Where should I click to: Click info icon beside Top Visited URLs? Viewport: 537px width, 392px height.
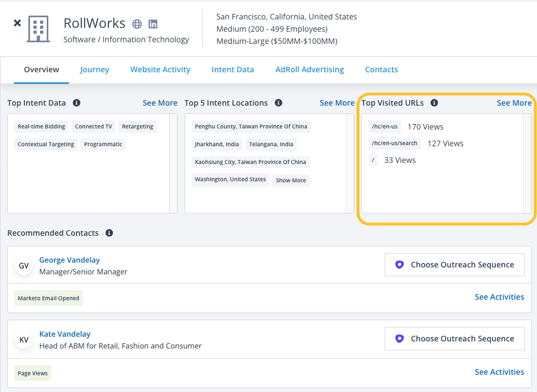click(434, 103)
